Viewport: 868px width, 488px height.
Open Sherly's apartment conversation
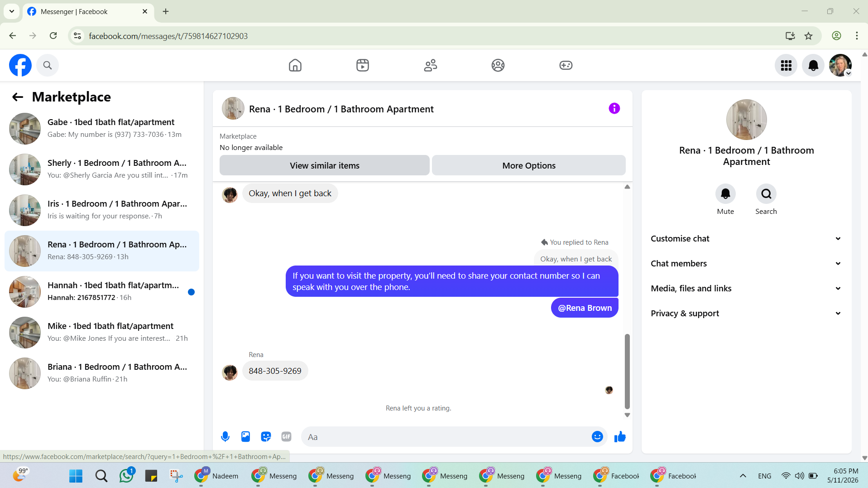(x=102, y=169)
